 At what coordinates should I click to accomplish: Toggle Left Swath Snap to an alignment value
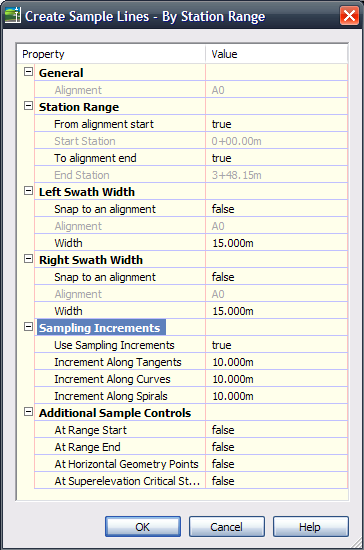tap(276, 209)
